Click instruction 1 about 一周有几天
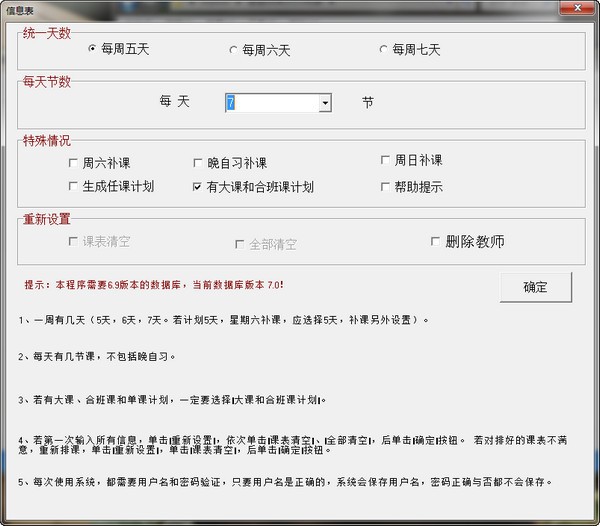600x526 pixels. pyautogui.click(x=223, y=320)
